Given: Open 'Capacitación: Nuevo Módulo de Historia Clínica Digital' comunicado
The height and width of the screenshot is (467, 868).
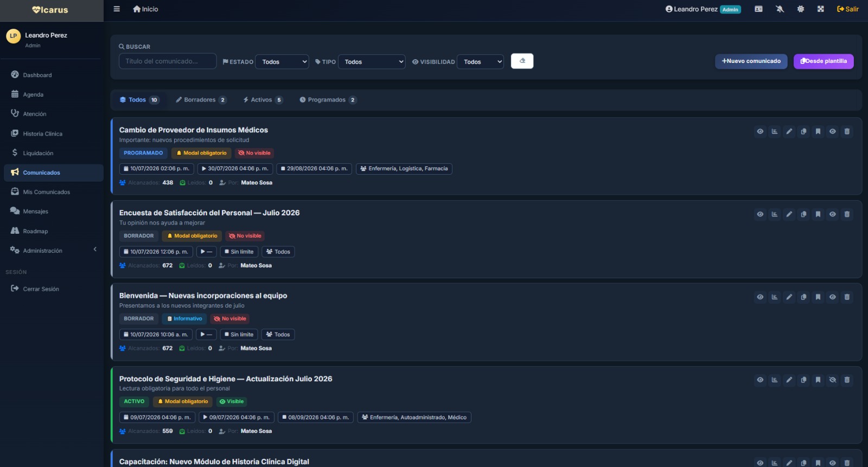Looking at the screenshot, I should [214, 462].
